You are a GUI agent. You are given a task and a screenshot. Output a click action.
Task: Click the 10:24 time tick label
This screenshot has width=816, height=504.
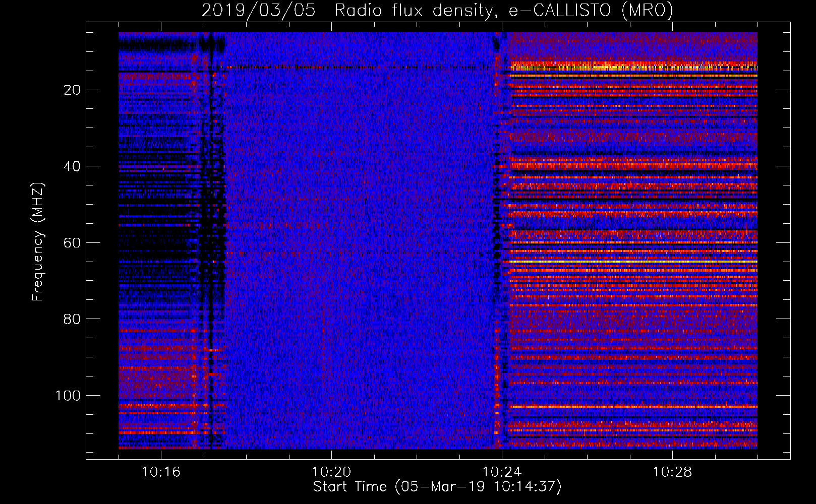502,472
